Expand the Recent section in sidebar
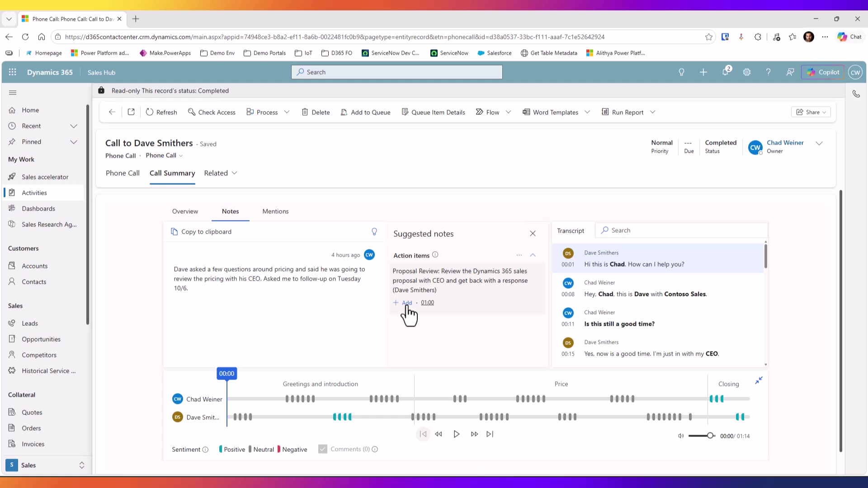 coord(74,126)
